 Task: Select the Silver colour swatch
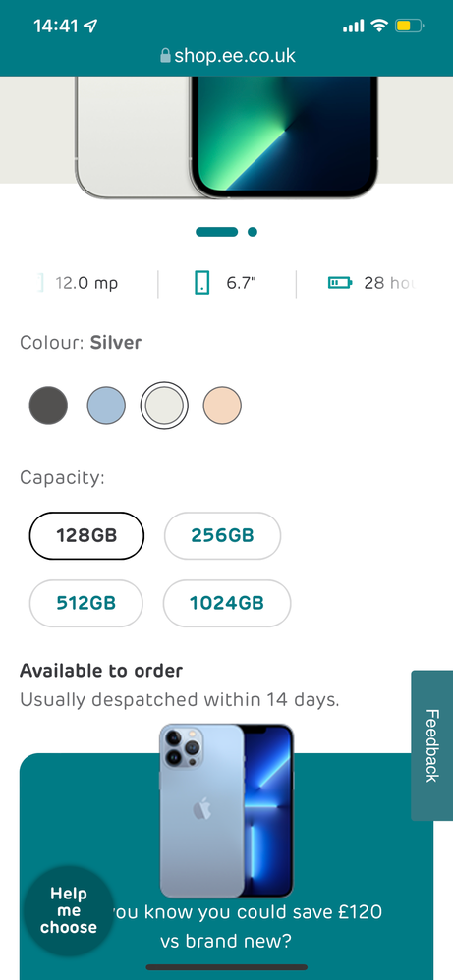tap(164, 406)
